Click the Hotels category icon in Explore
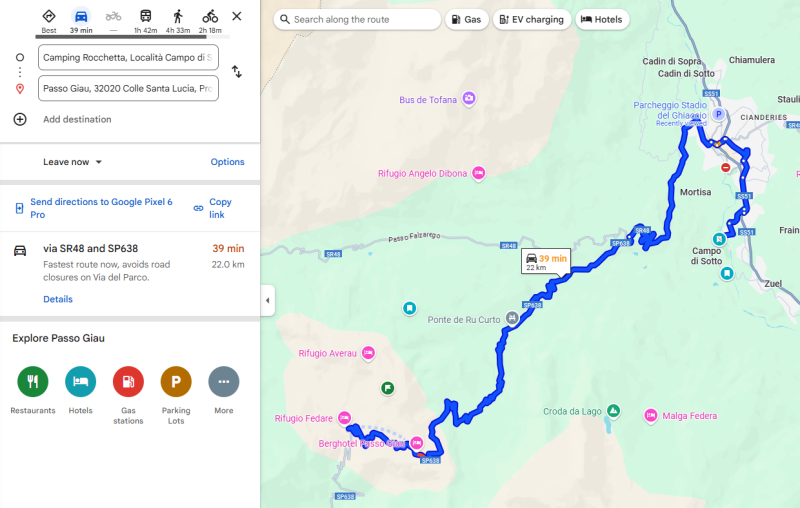The height and width of the screenshot is (508, 800). click(x=81, y=381)
